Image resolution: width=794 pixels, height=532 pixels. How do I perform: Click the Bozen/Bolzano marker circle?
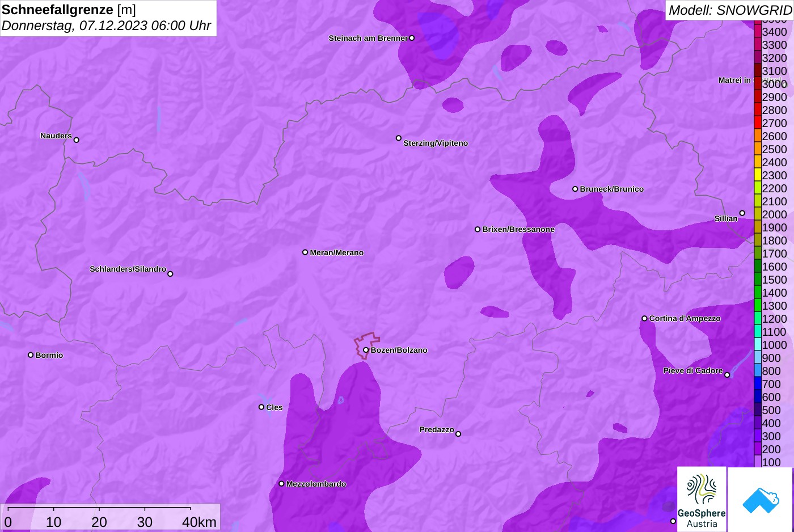coord(366,350)
